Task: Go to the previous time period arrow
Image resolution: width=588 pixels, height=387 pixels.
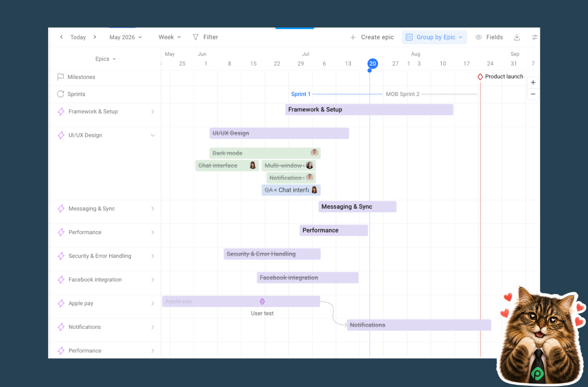Action: 61,37
